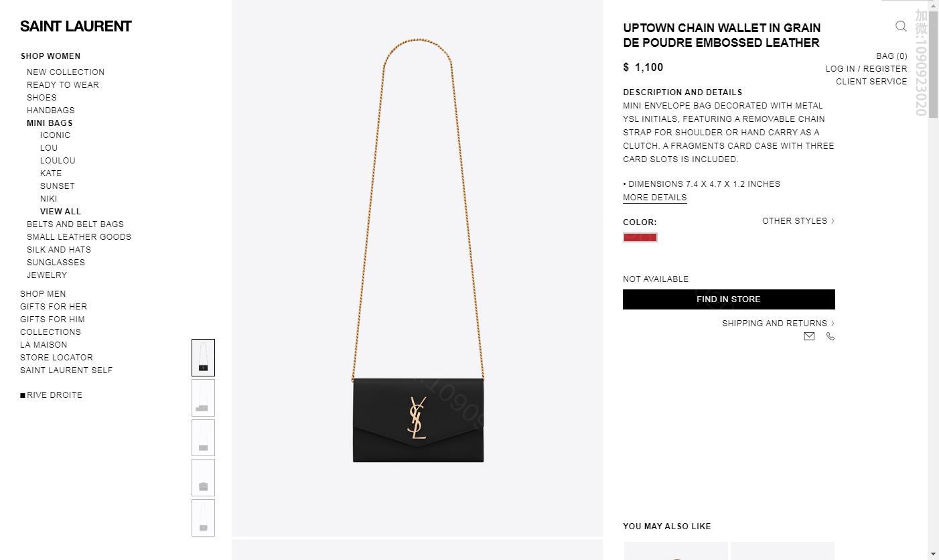Click the page vertical scrollbar
The width and height of the screenshot is (939, 560).
(x=933, y=280)
